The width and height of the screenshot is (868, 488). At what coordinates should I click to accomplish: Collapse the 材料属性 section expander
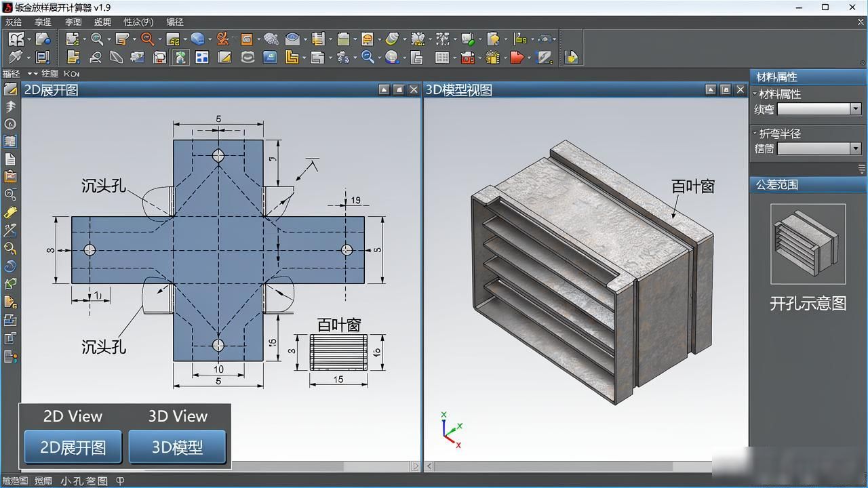[755, 94]
